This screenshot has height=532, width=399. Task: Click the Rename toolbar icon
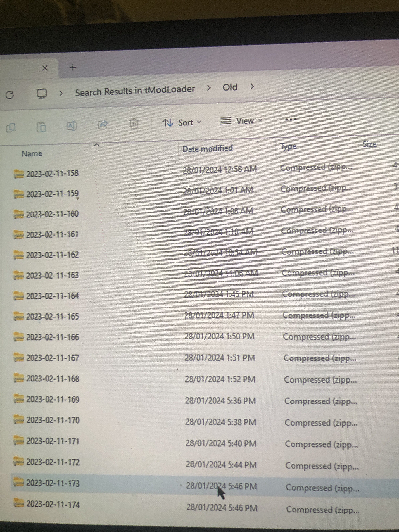(72, 125)
